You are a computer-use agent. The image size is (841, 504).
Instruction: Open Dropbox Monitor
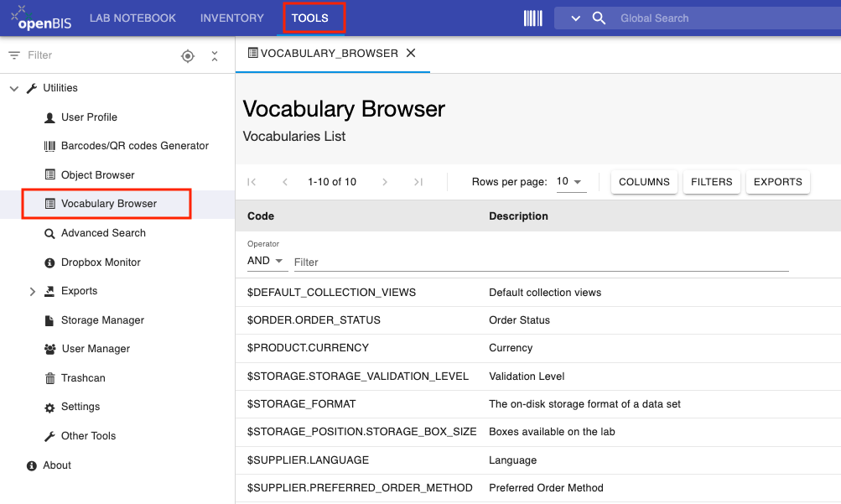(x=101, y=262)
